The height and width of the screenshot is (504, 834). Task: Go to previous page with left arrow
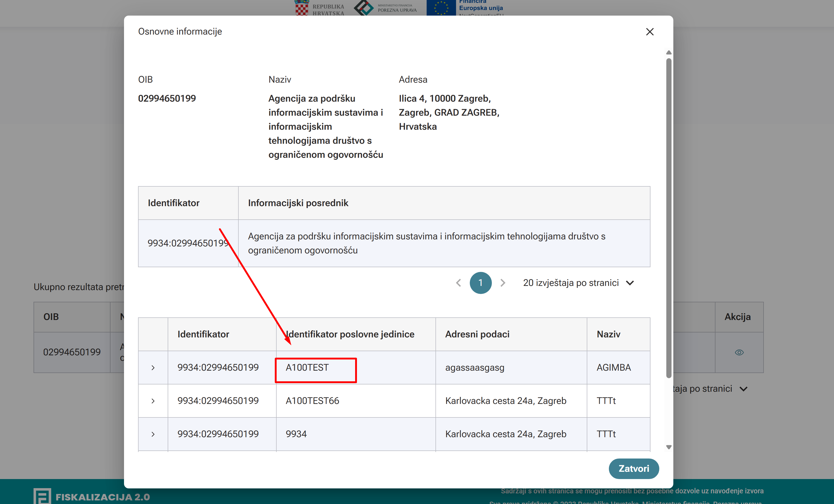[x=458, y=283]
